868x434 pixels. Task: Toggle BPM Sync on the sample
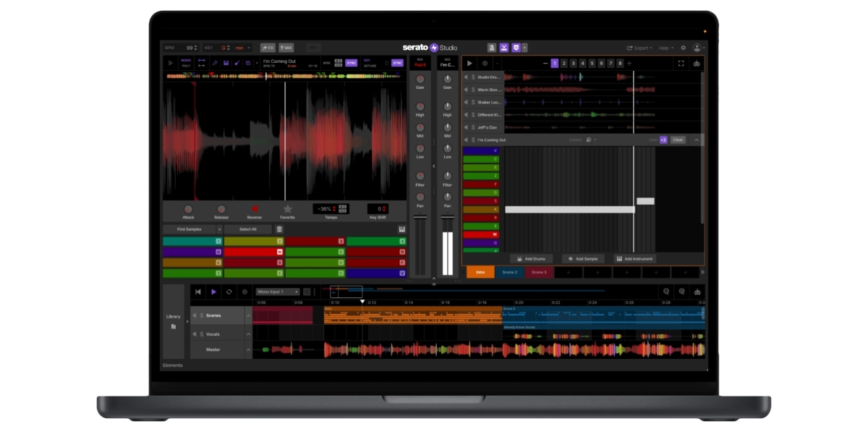click(351, 63)
